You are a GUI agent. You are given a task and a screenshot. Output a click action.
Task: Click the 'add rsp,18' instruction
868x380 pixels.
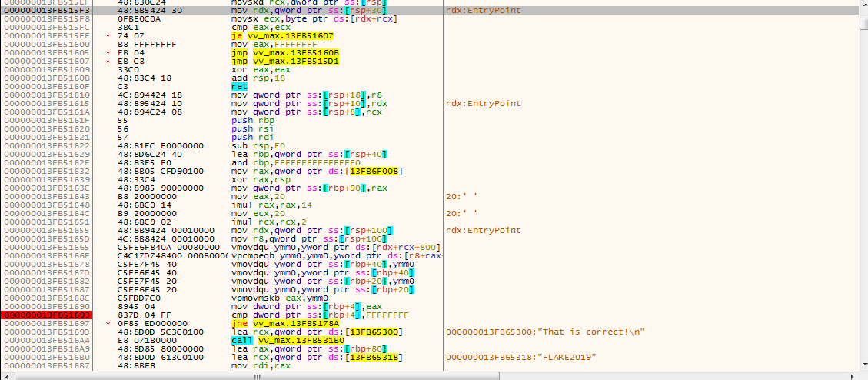click(x=257, y=78)
